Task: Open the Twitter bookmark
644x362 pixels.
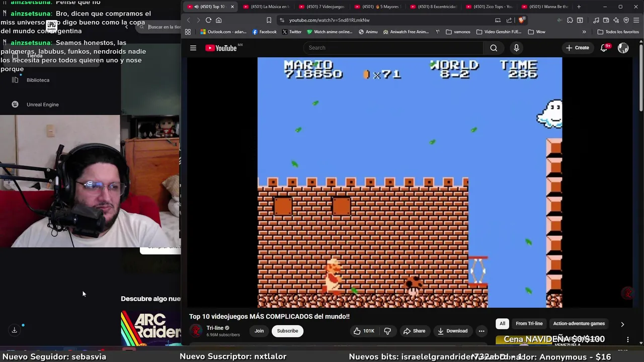Action: coord(292,32)
